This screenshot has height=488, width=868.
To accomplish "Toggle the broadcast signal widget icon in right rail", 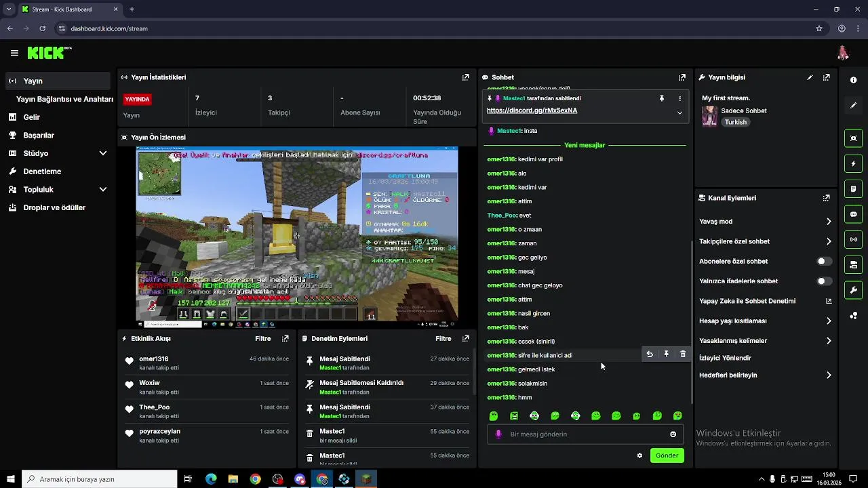I will pos(853,239).
